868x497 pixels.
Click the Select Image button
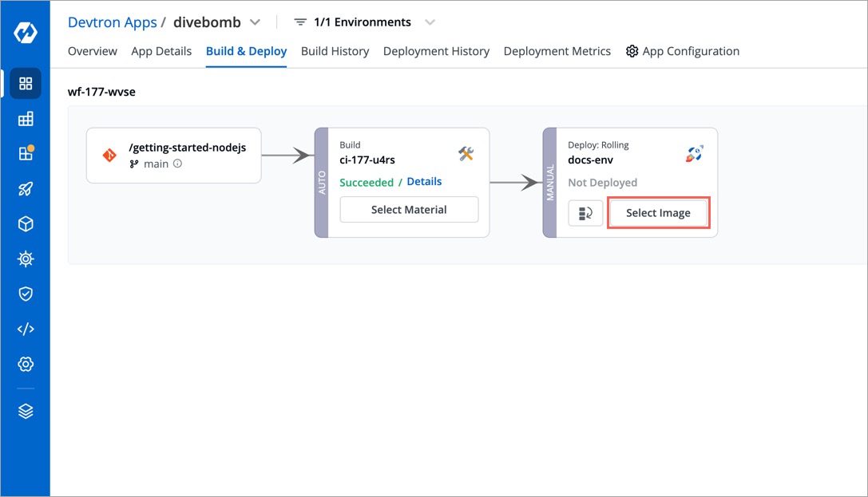click(x=658, y=213)
